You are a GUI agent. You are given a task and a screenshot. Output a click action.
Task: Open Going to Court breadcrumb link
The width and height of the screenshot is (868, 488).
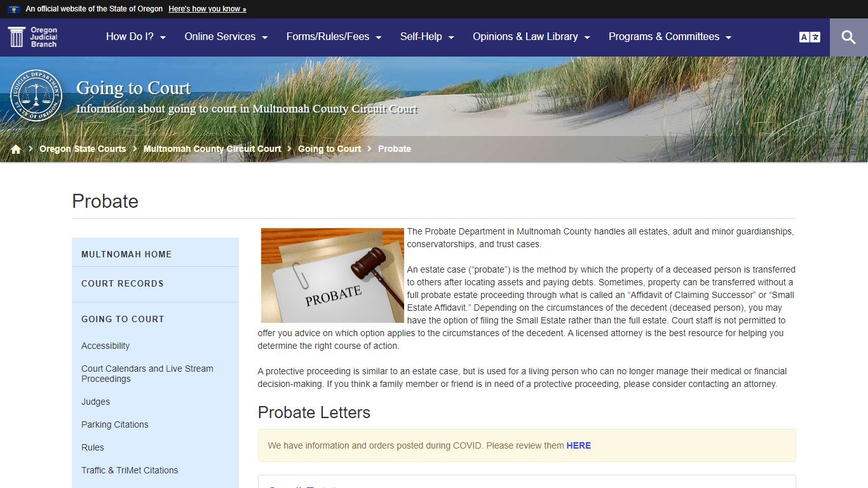[329, 149]
